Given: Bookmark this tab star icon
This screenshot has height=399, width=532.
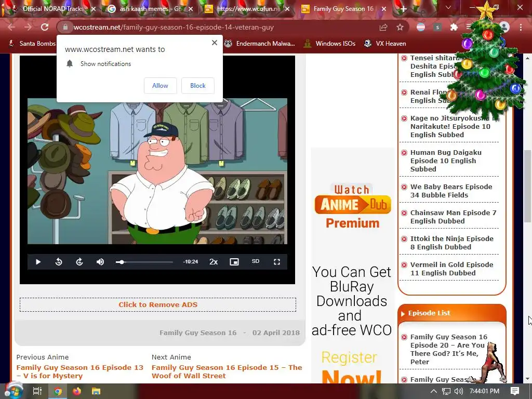Looking at the screenshot, I should 400,27.
